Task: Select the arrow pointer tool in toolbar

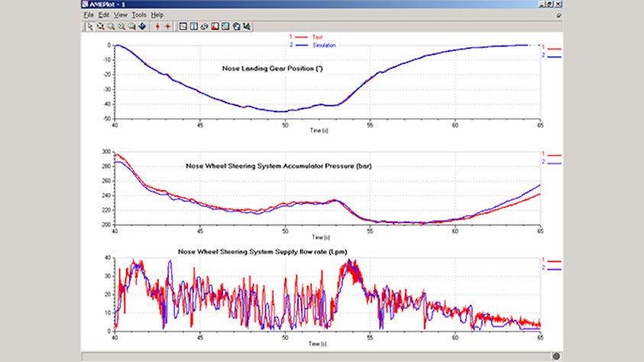Action: click(89, 27)
